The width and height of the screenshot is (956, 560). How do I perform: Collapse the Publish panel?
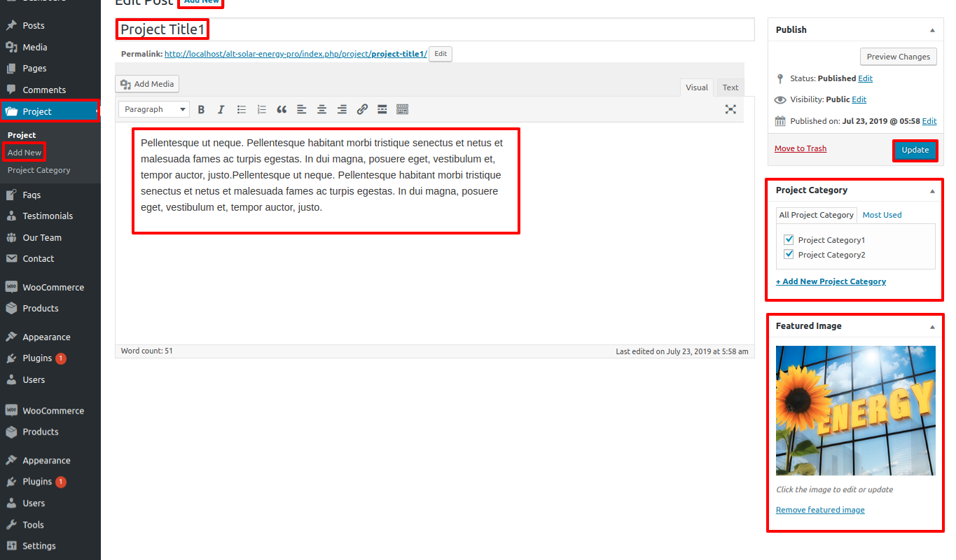(x=932, y=30)
